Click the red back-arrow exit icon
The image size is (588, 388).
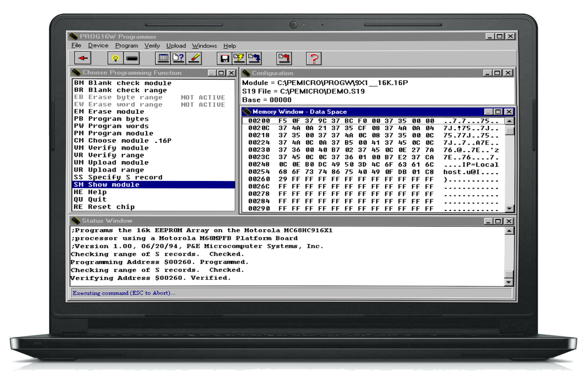pos(82,58)
